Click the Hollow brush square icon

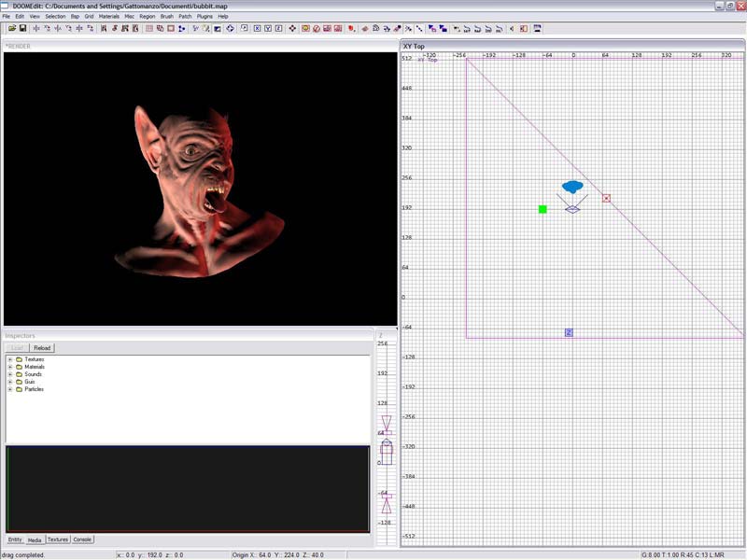(171, 29)
